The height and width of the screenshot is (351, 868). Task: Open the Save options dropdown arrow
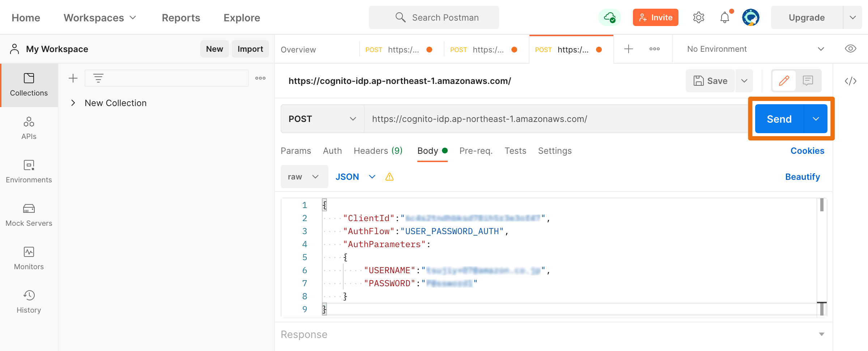pyautogui.click(x=744, y=81)
